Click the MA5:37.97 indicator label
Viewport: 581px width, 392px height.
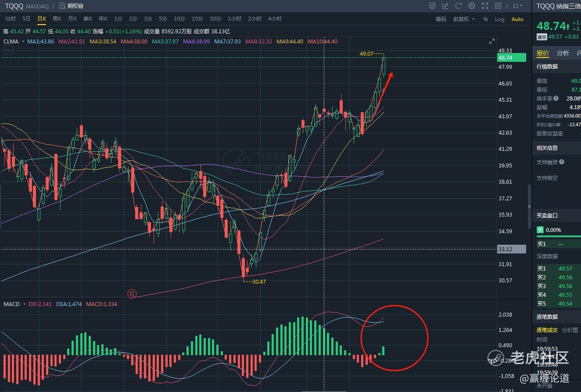(165, 41)
